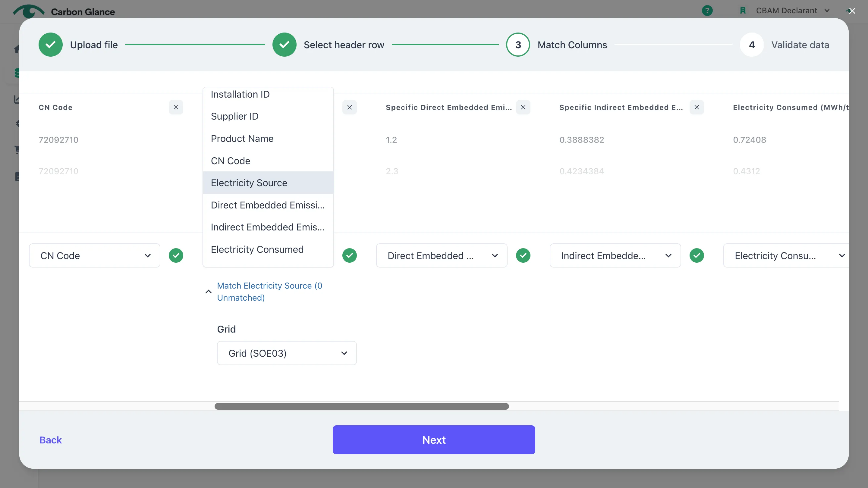Click the building icon beside CBAM Declarant

click(x=743, y=11)
